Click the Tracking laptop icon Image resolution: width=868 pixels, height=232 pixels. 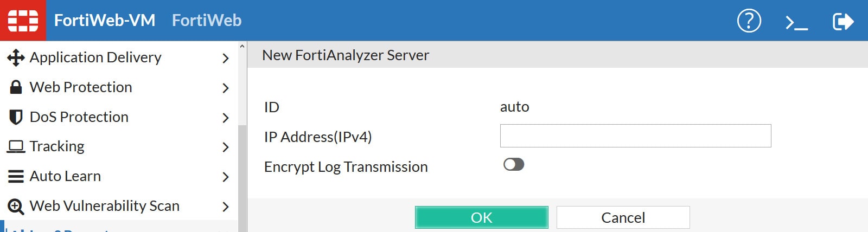click(16, 146)
